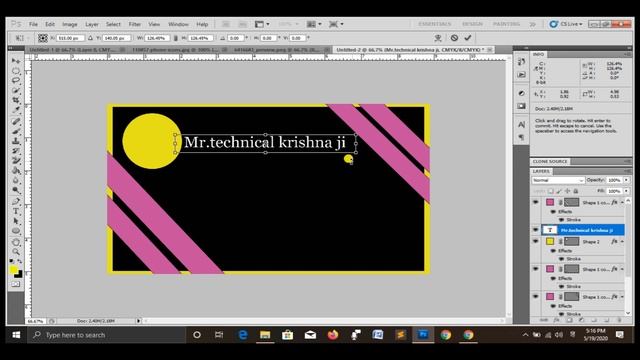Click the reference point location icon
The image size is (640, 360).
[x=43, y=38]
